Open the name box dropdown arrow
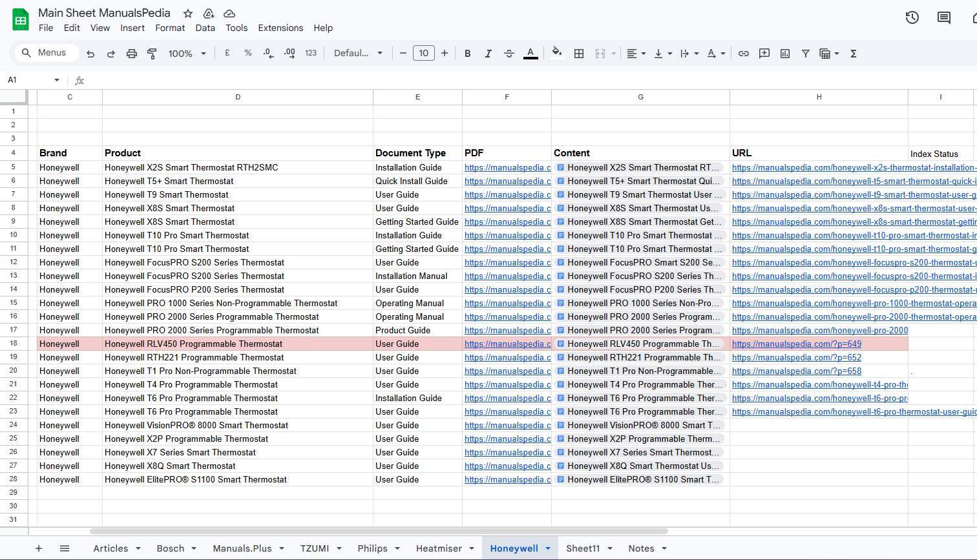This screenshot has width=977, height=560. [x=57, y=80]
